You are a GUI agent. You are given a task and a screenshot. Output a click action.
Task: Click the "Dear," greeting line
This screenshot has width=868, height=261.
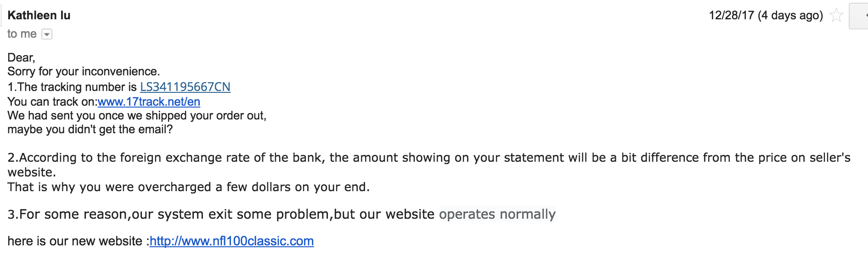coord(21,57)
